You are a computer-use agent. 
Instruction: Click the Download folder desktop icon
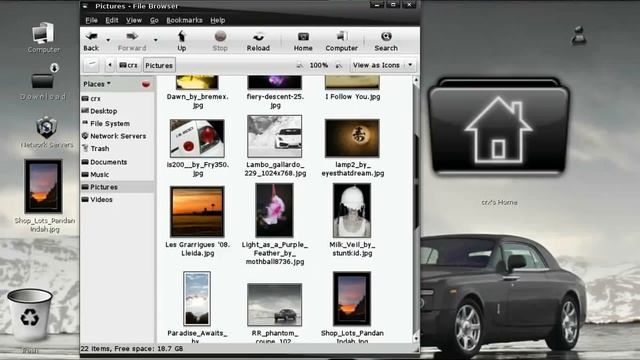pos(43,82)
